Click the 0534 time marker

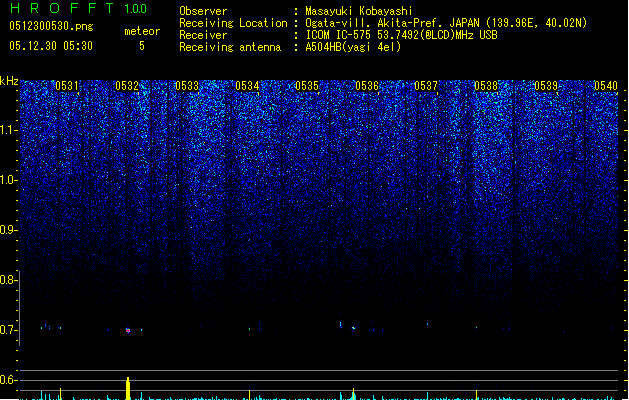point(247,86)
